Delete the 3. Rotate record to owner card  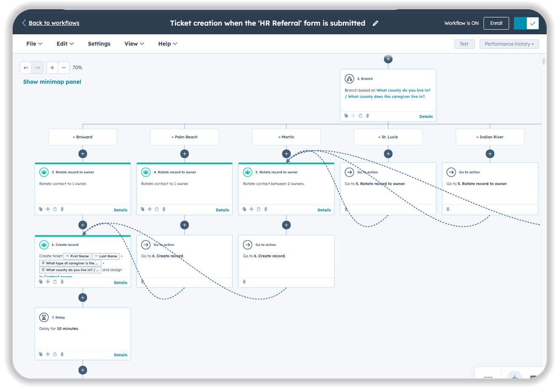point(62,209)
